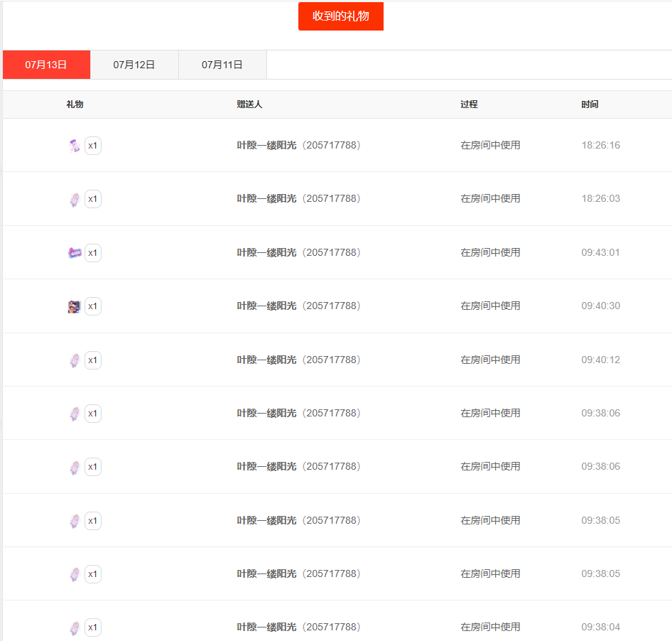The height and width of the screenshot is (641, 672).
Task: Click the 赠送人 column header
Action: click(x=249, y=104)
